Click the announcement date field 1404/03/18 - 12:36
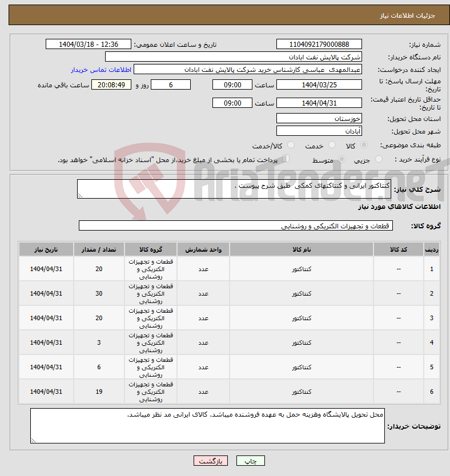The image size is (450, 476). 89,45
